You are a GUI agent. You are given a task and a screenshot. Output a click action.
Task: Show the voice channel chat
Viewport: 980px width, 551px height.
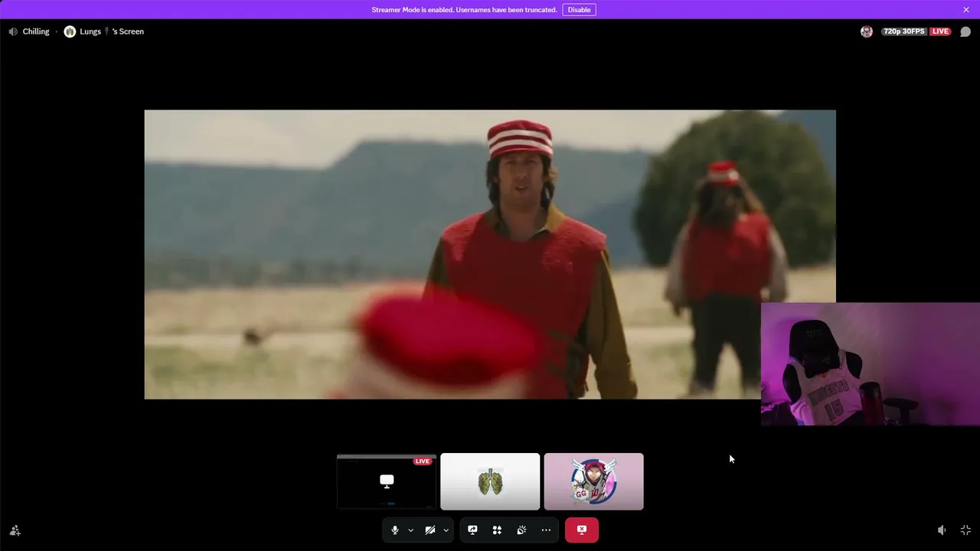pos(965,31)
